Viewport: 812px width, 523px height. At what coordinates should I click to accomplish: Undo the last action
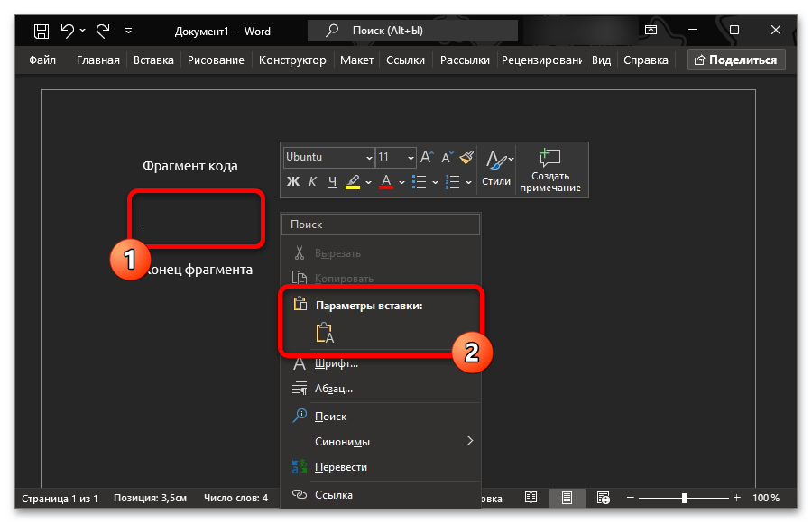[x=67, y=31]
